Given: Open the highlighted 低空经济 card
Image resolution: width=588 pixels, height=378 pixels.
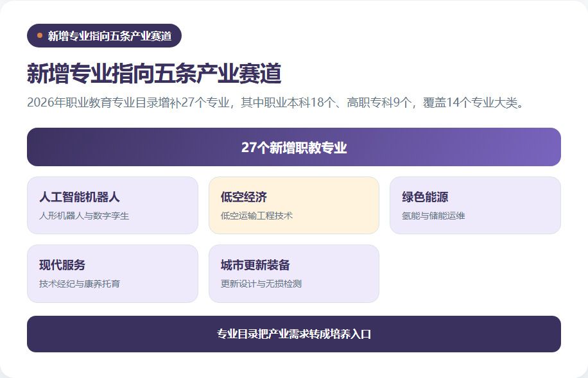Looking at the screenshot, I should point(294,205).
